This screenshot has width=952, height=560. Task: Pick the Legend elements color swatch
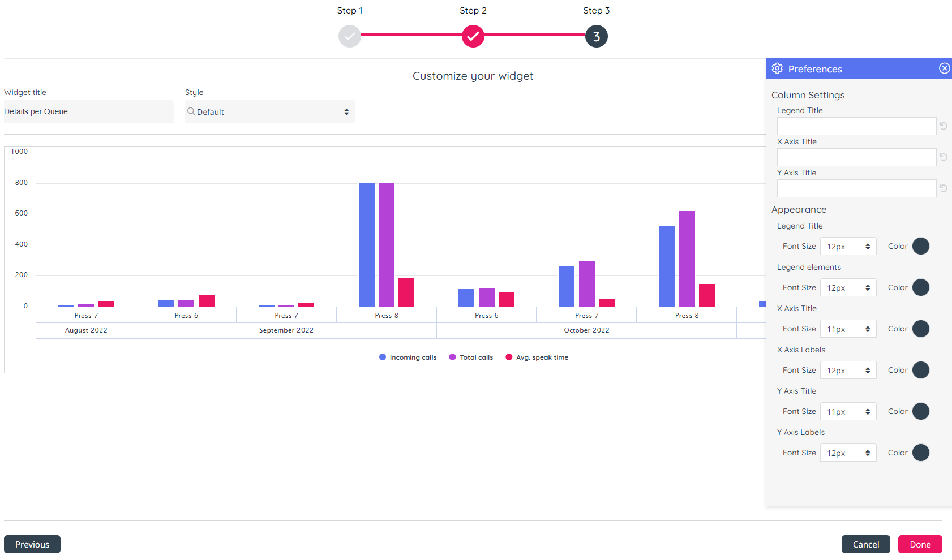pos(920,287)
